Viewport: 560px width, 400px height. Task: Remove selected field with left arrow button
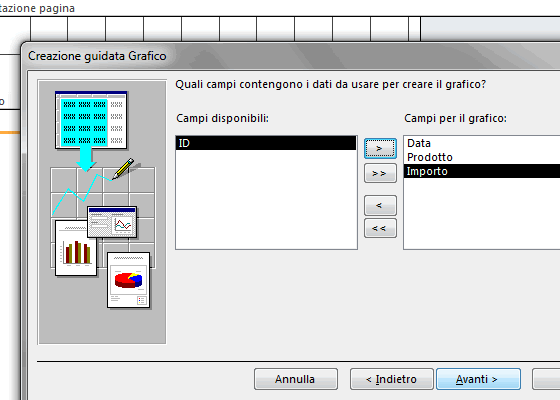(380, 205)
